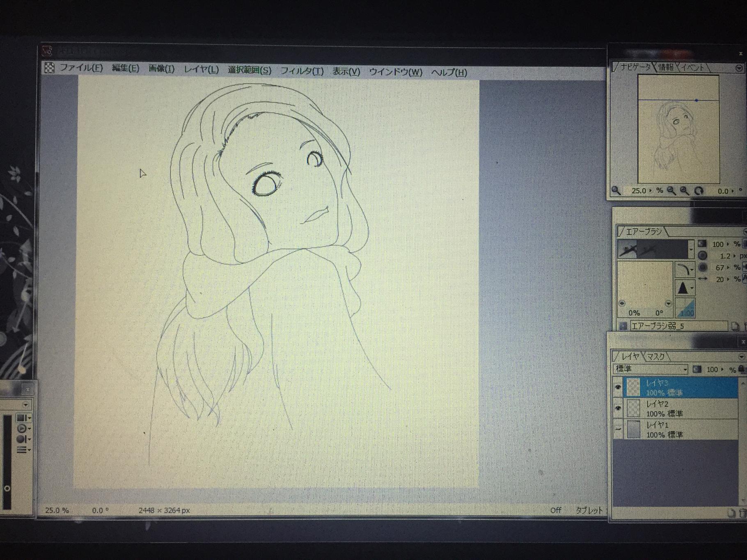Click the new layer icon in layer panel
The image size is (747, 560).
click(x=731, y=513)
